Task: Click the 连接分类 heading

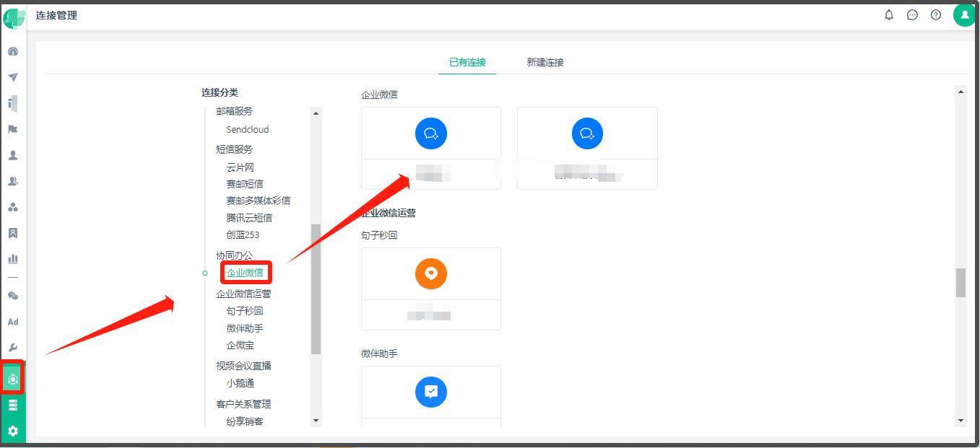Action: (220, 92)
